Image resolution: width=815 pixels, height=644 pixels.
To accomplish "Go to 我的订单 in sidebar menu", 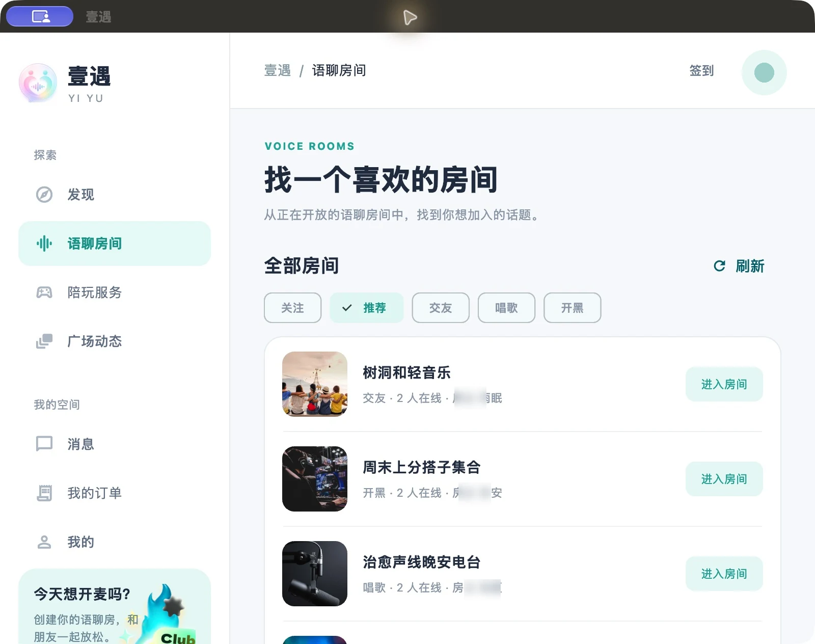I will pyautogui.click(x=115, y=493).
